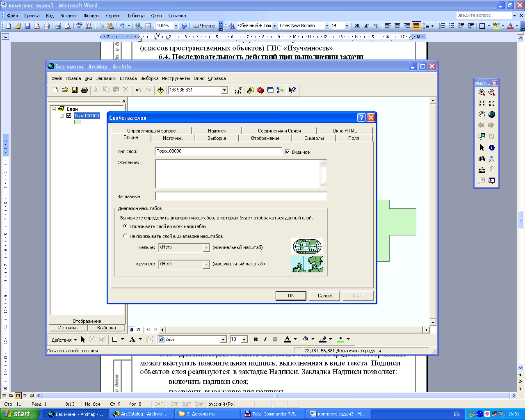
Task: Switch table of contents to Источник view
Action: pos(68,328)
